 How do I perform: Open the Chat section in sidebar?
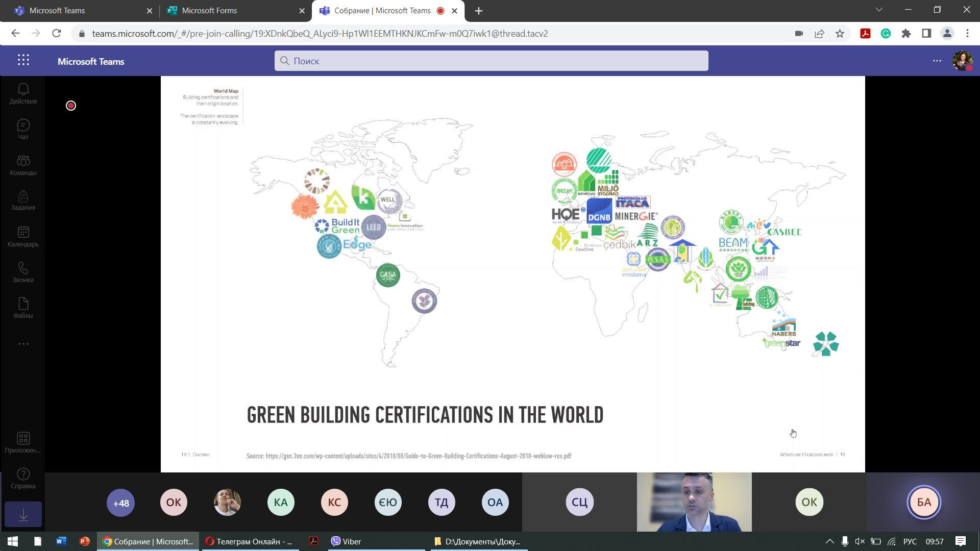23,130
